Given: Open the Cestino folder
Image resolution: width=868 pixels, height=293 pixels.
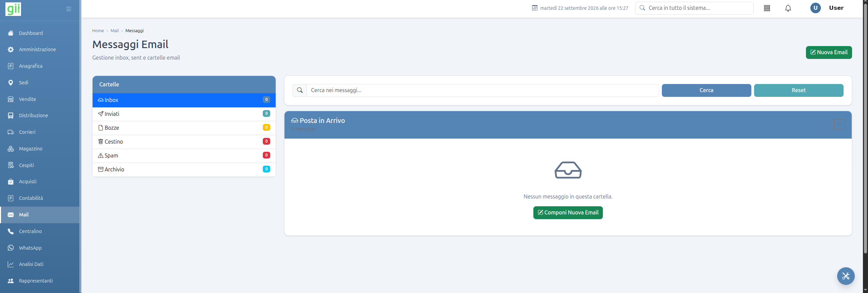Looking at the screenshot, I should (x=184, y=142).
